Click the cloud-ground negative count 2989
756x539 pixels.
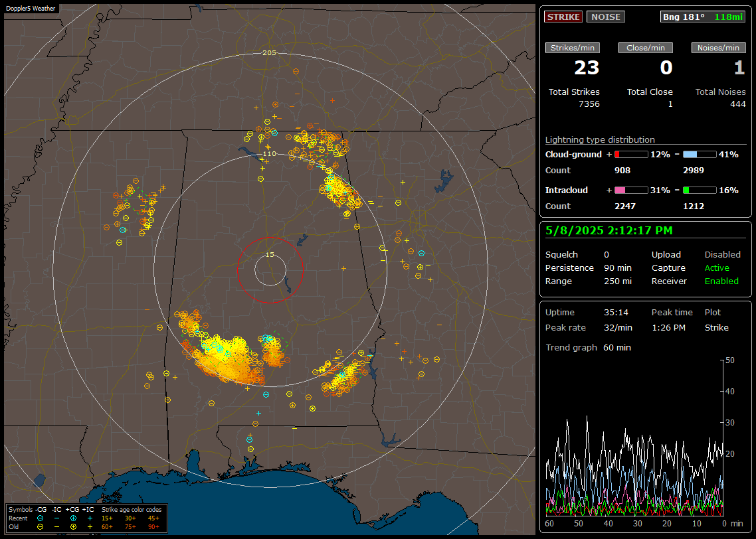[x=694, y=171]
